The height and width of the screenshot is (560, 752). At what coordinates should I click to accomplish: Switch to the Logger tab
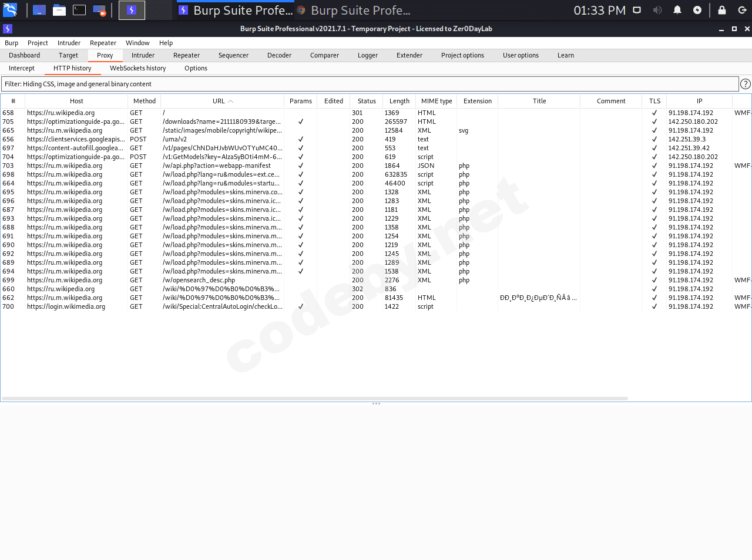[x=368, y=55]
